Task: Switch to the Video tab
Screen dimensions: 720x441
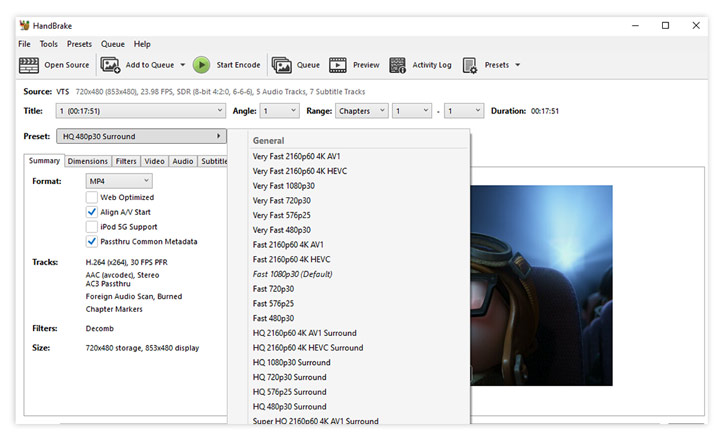Action: tap(154, 161)
